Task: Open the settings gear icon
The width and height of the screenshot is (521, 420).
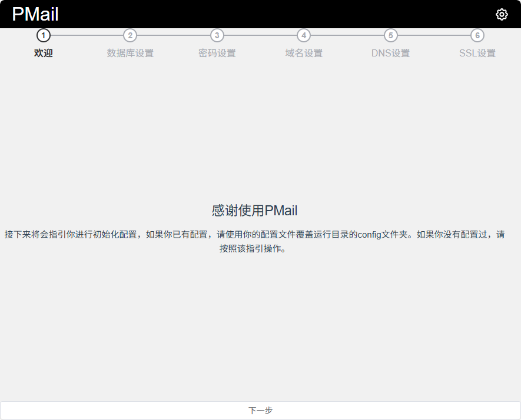Action: 502,15
